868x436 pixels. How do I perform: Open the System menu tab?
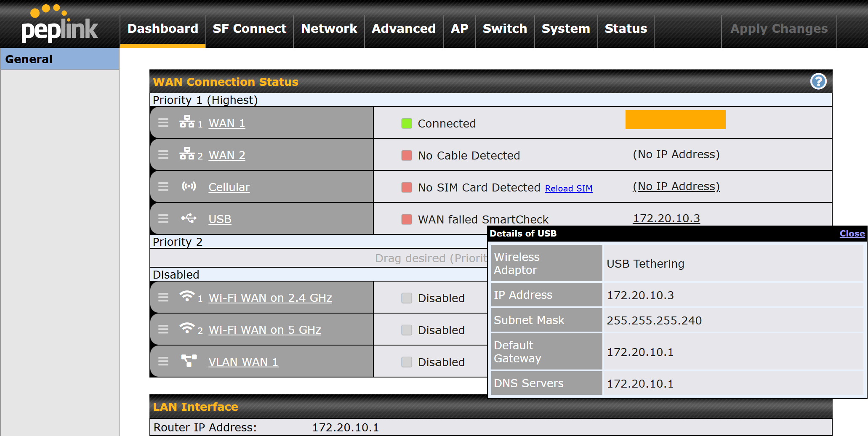point(565,29)
